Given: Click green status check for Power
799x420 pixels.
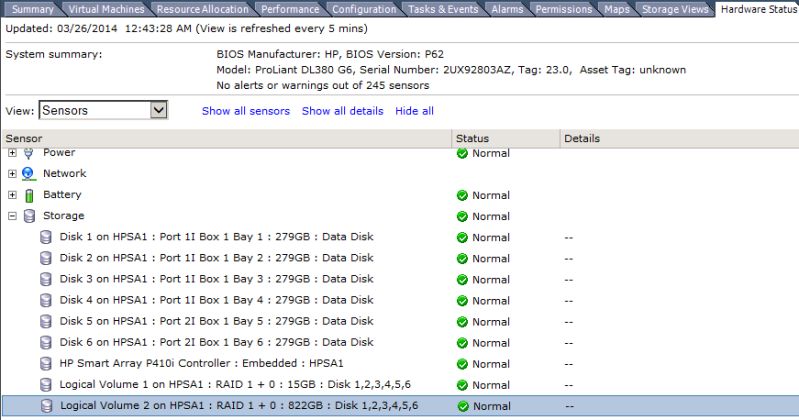Looking at the screenshot, I should coord(462,153).
